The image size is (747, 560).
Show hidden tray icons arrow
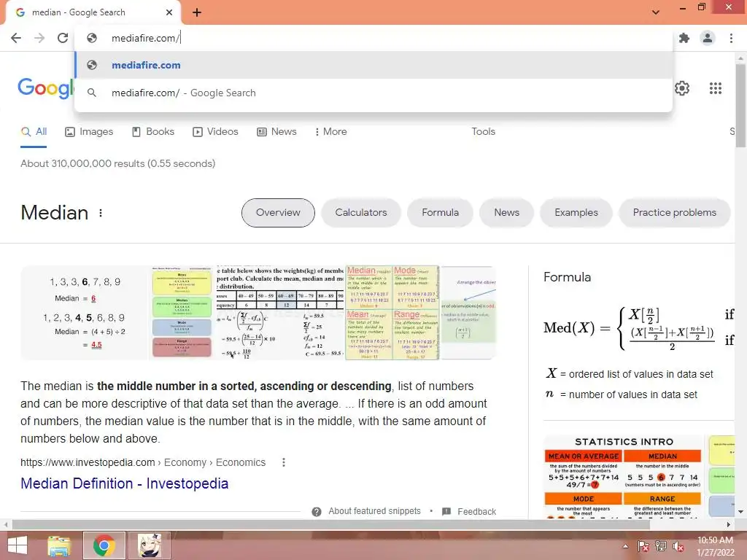click(625, 546)
